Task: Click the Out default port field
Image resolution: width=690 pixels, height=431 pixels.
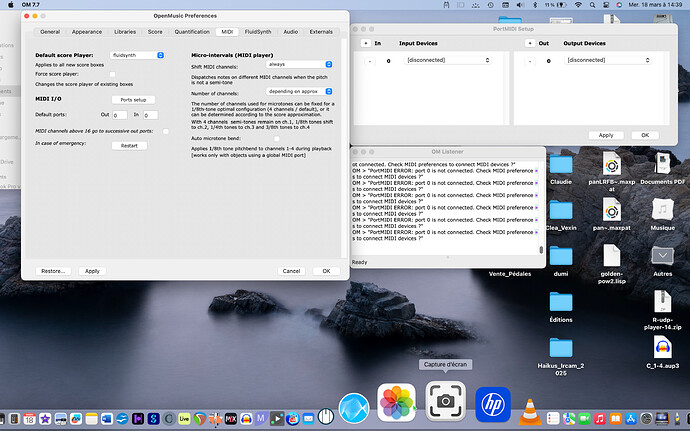Action: (120, 115)
